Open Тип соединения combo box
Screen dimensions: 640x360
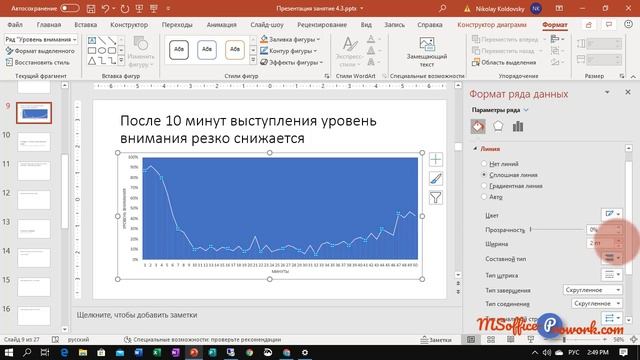click(596, 304)
